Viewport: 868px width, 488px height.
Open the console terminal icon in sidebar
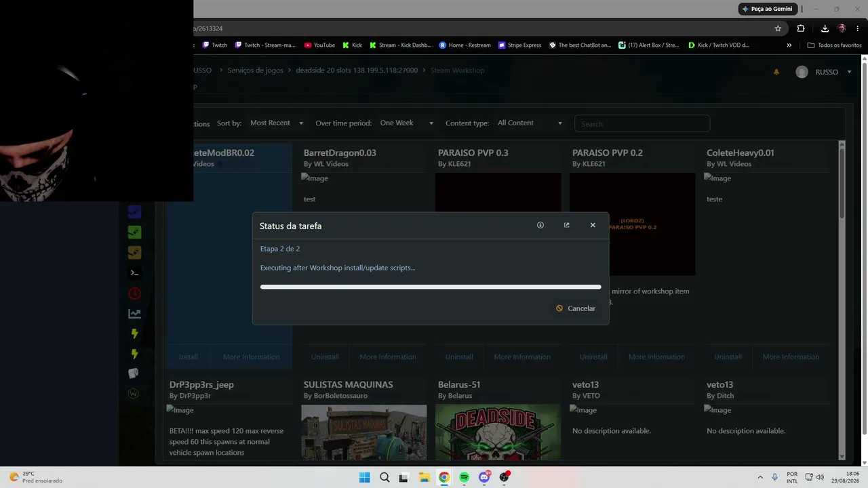pyautogui.click(x=134, y=272)
